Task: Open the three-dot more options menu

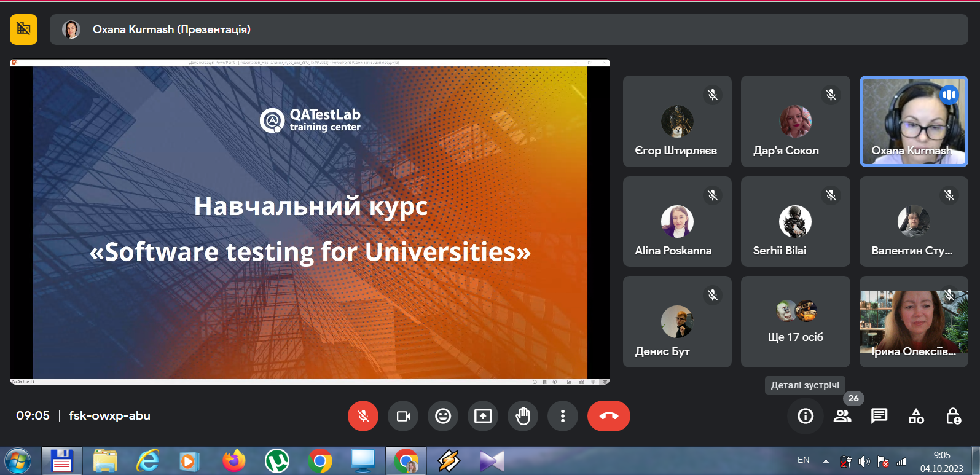Action: click(x=563, y=416)
